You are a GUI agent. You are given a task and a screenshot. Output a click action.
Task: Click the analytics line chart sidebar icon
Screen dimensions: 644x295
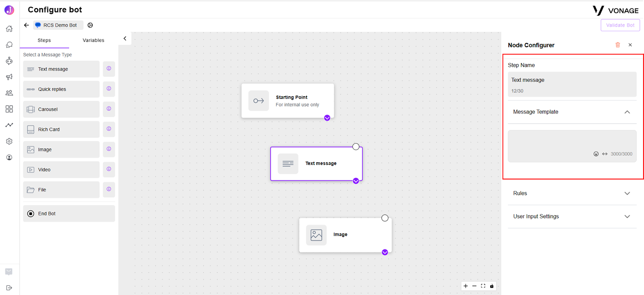coord(9,125)
